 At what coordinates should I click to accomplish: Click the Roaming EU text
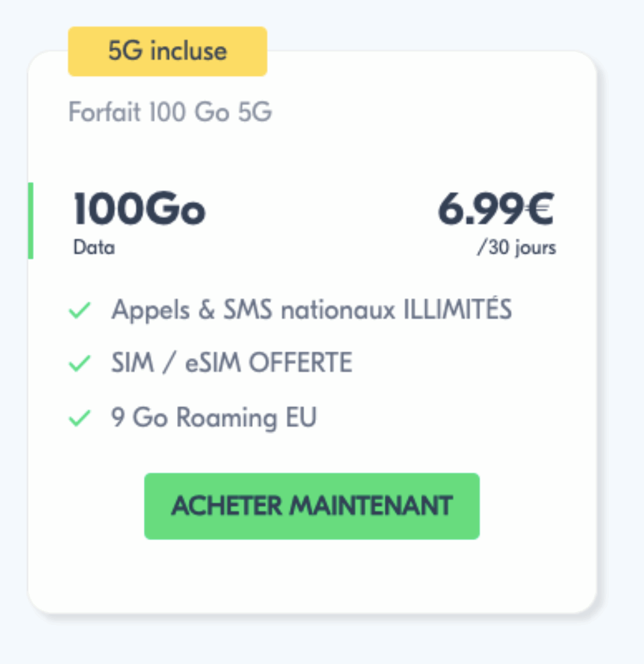pos(246,418)
